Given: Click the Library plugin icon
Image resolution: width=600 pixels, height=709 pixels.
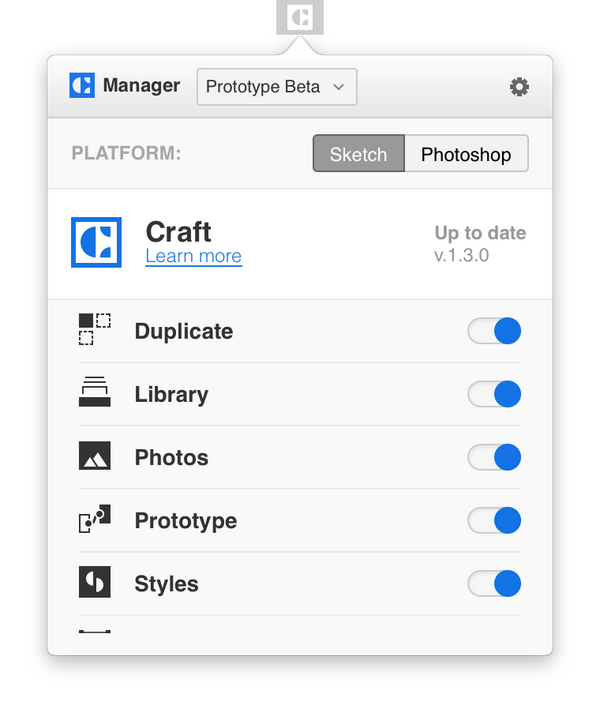Looking at the screenshot, I should pos(95,393).
